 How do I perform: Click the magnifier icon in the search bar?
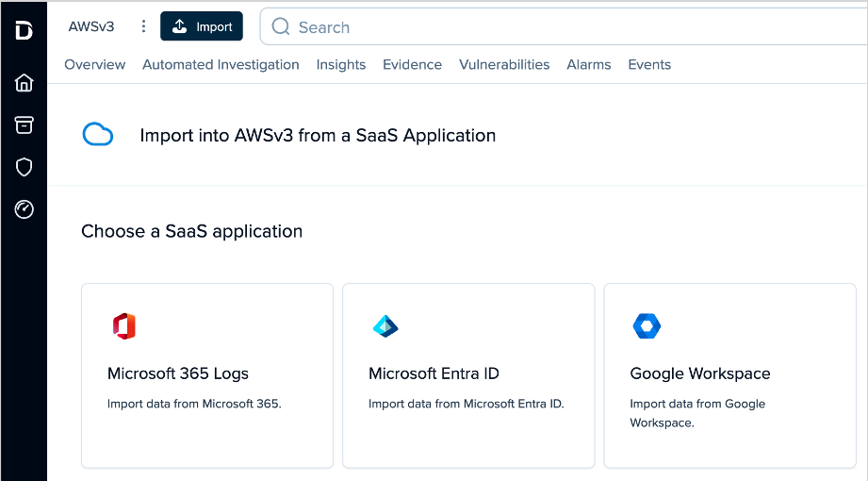point(281,26)
